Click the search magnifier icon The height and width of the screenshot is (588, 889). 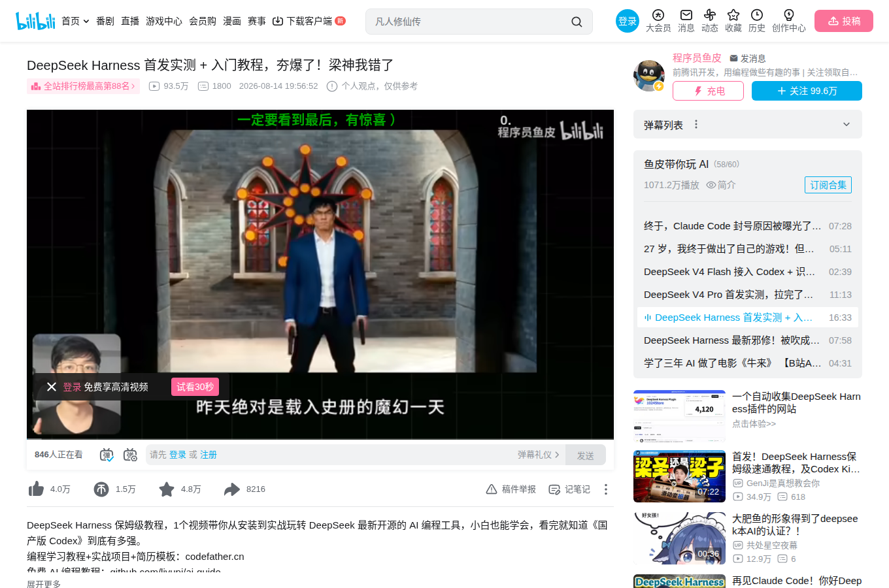point(577,22)
